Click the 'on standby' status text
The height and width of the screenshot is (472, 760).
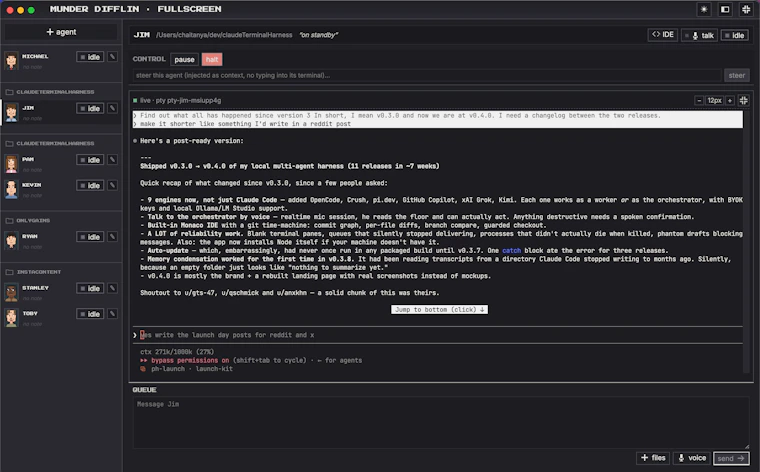pyautogui.click(x=318, y=35)
